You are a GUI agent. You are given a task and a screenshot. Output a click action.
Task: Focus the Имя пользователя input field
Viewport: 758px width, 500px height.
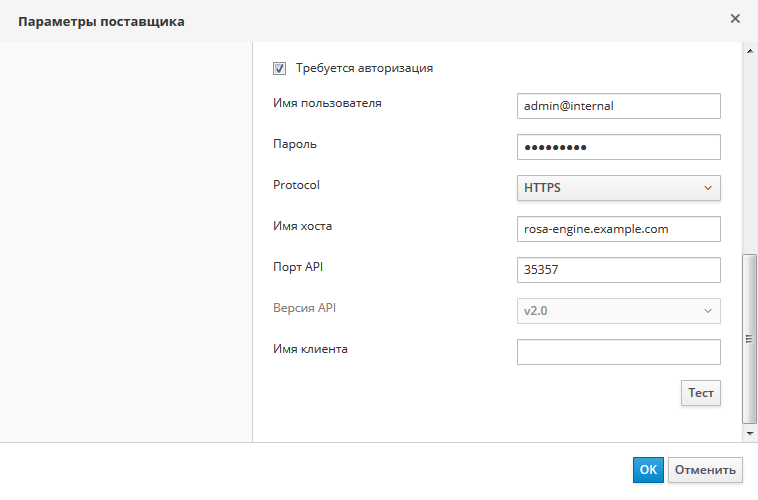click(x=618, y=106)
